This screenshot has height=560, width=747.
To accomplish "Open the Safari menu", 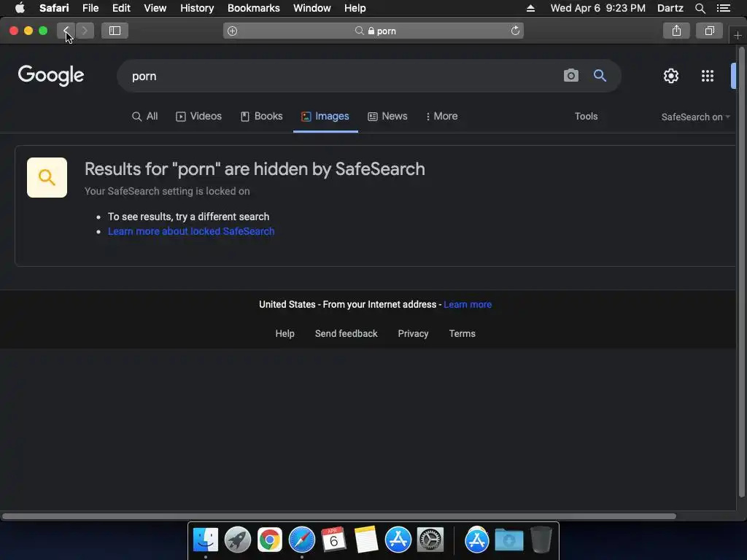I will click(x=54, y=8).
